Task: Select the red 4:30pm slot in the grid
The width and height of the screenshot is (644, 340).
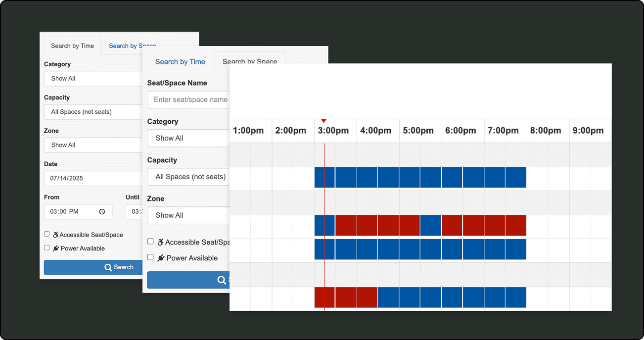Action: tap(388, 225)
